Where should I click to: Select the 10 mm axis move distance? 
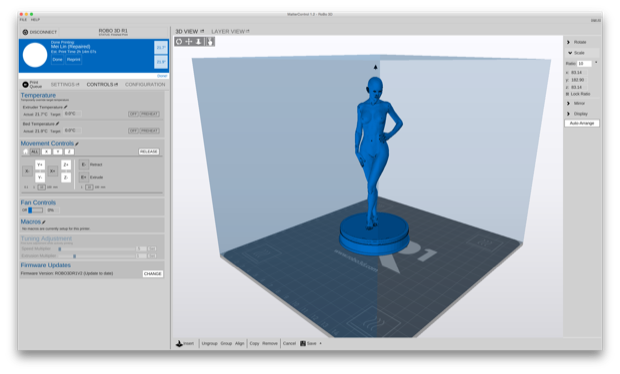(x=42, y=187)
